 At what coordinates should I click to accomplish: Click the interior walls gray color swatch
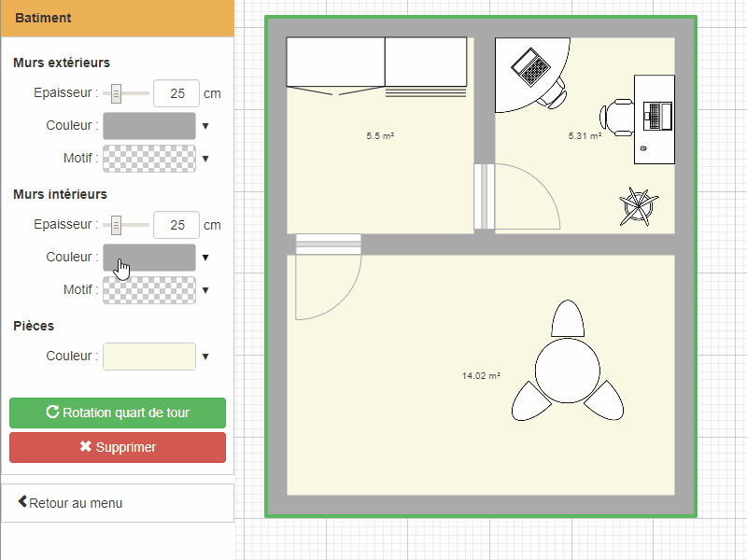[x=148, y=258]
